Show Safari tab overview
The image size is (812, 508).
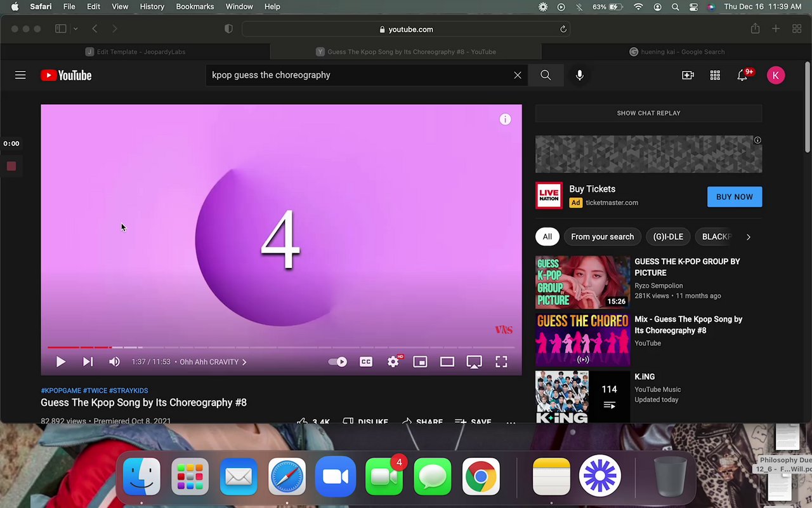tap(797, 29)
